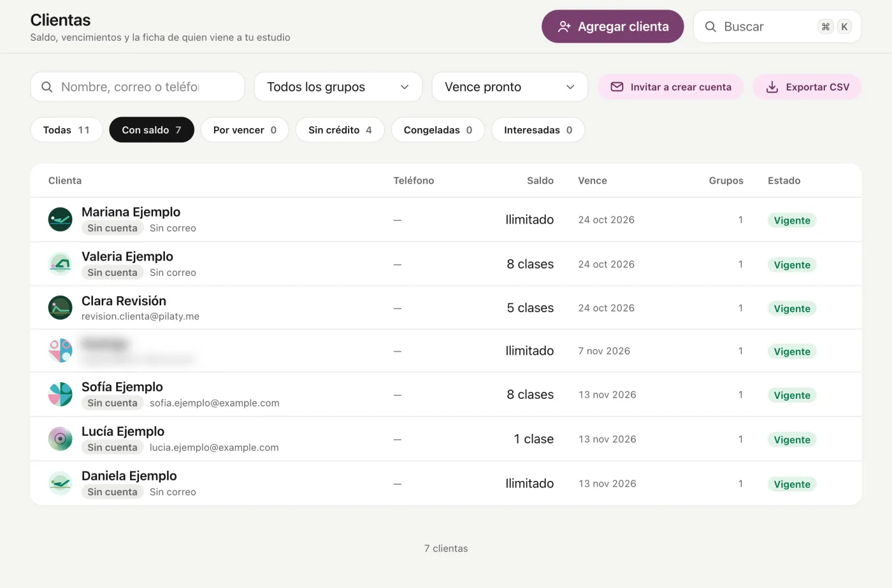Image resolution: width=892 pixels, height=588 pixels.
Task: Switch to Sin crédito tab
Action: click(340, 130)
